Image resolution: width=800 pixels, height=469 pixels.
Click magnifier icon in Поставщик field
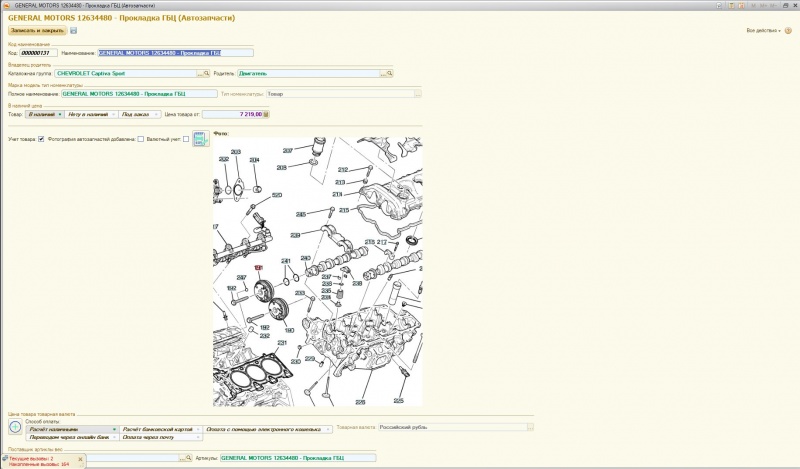(x=189, y=458)
